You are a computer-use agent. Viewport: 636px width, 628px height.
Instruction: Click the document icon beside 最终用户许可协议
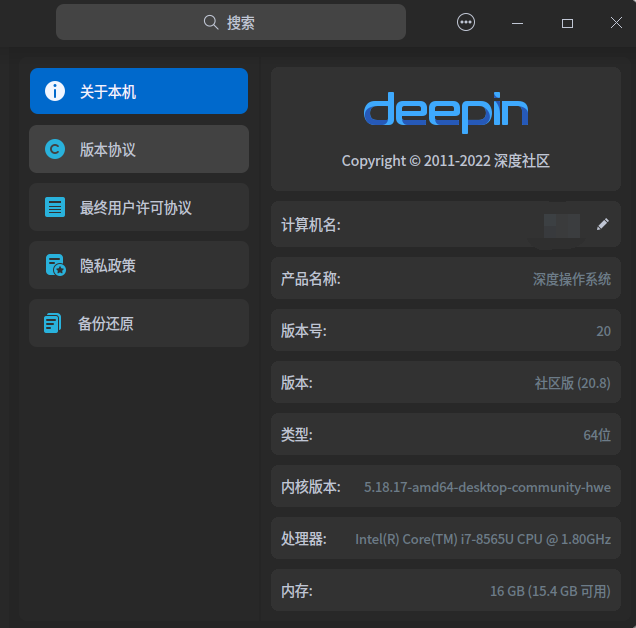coord(55,207)
